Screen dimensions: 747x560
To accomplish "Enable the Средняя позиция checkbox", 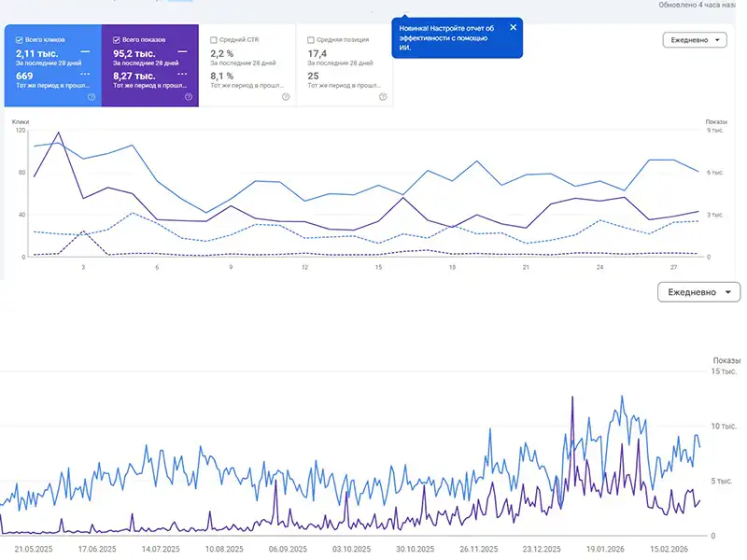I will 311,40.
